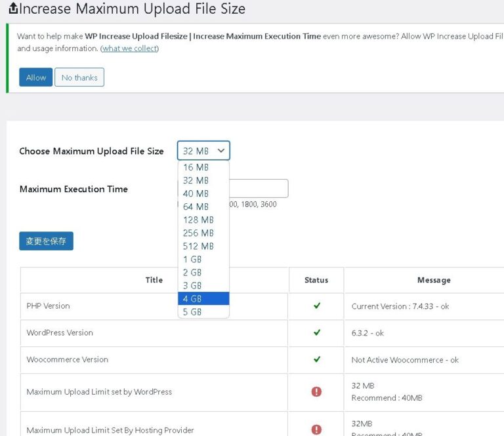Image resolution: width=504 pixels, height=436 pixels.
Task: Click red warning icon for WordPress upload limit
Action: click(x=316, y=391)
